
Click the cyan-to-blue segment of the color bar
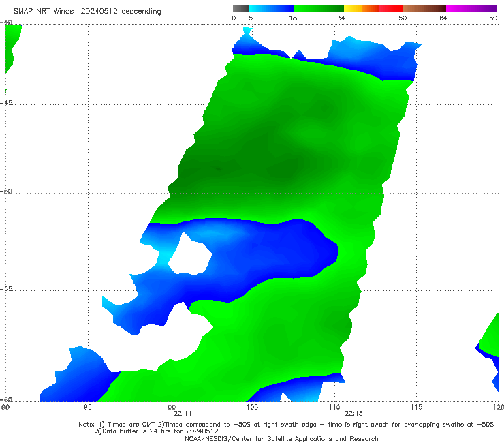tap(272, 8)
